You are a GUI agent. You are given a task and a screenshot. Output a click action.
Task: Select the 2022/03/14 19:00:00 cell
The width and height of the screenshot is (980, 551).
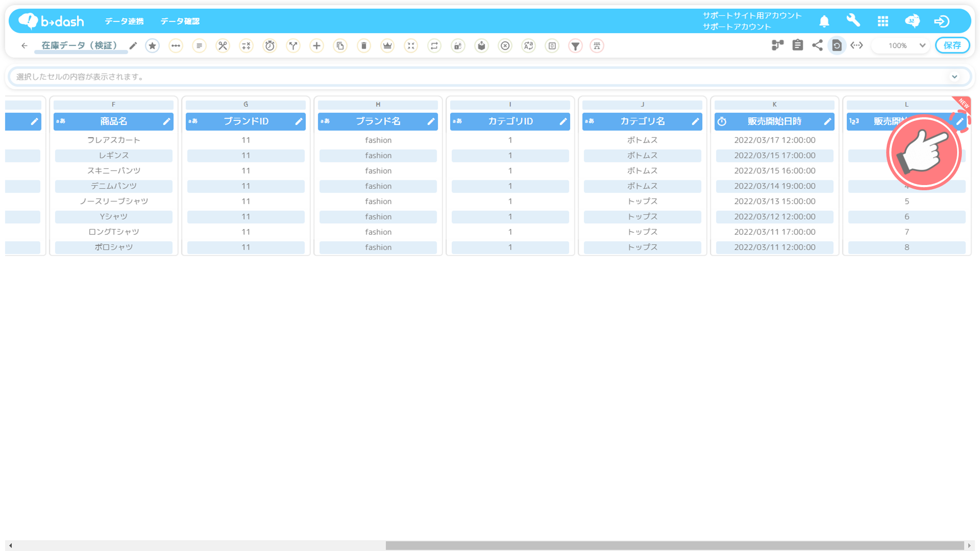tap(775, 186)
